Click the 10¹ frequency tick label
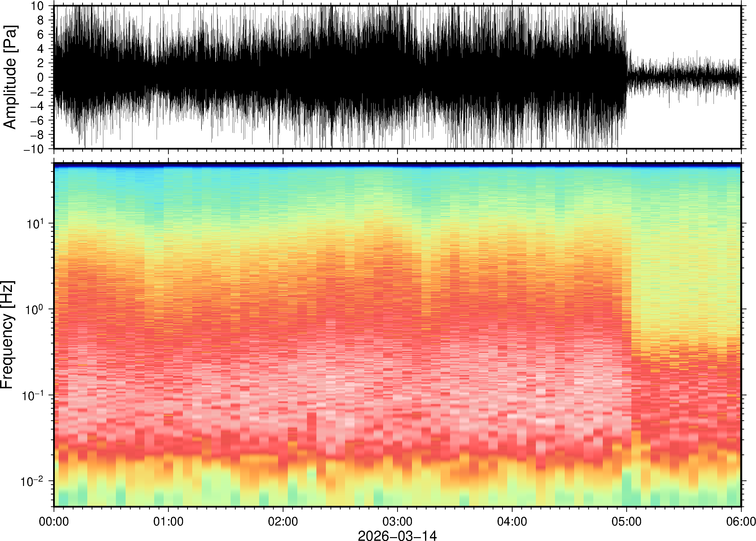This screenshot has height=541, width=756. click(35, 224)
